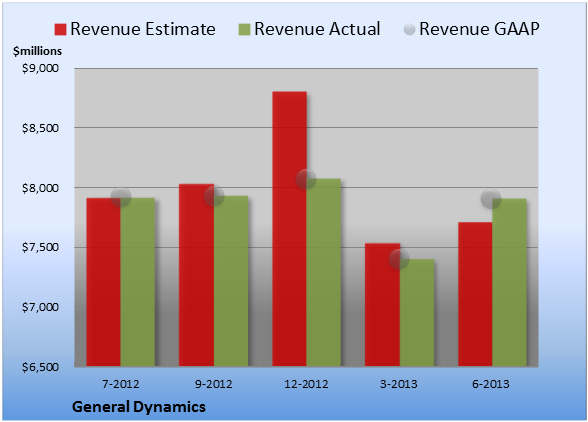
Task: Click the GAAP marker dot for 7-2012
Action: pos(121,197)
